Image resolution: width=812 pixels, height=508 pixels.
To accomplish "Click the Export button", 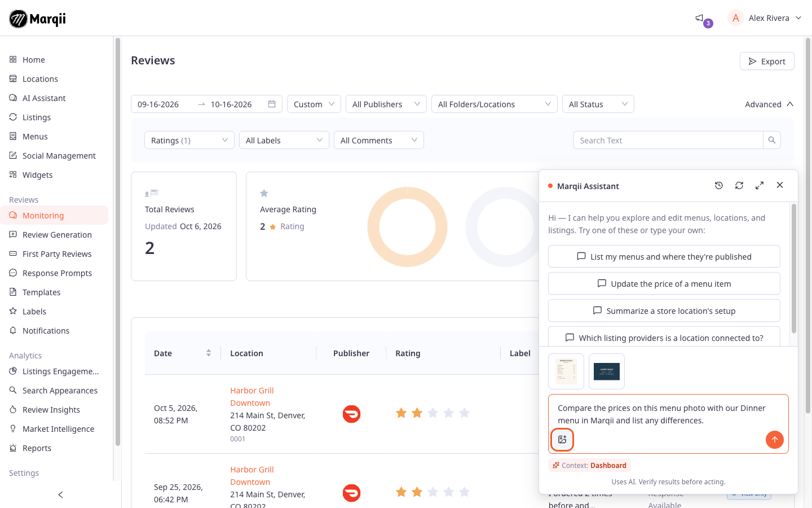I will 767,61.
